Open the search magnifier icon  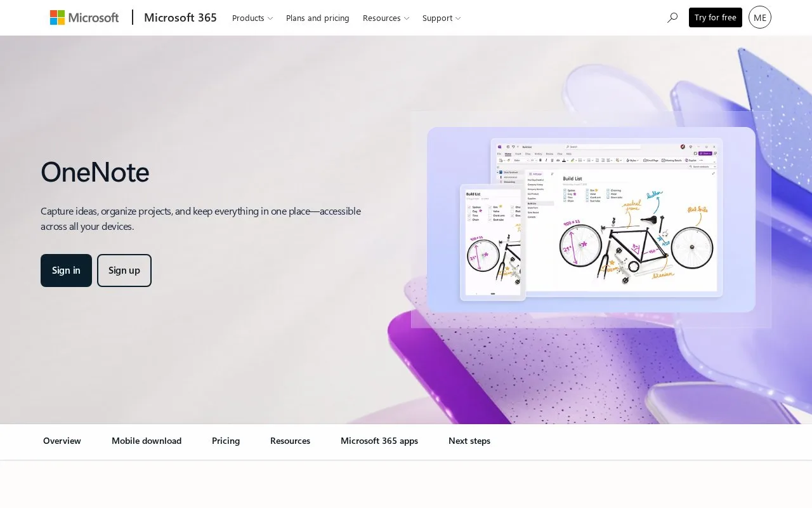click(x=672, y=18)
